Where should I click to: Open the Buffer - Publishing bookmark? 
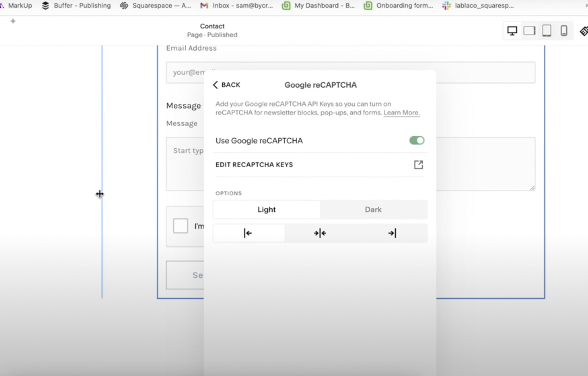(76, 5)
